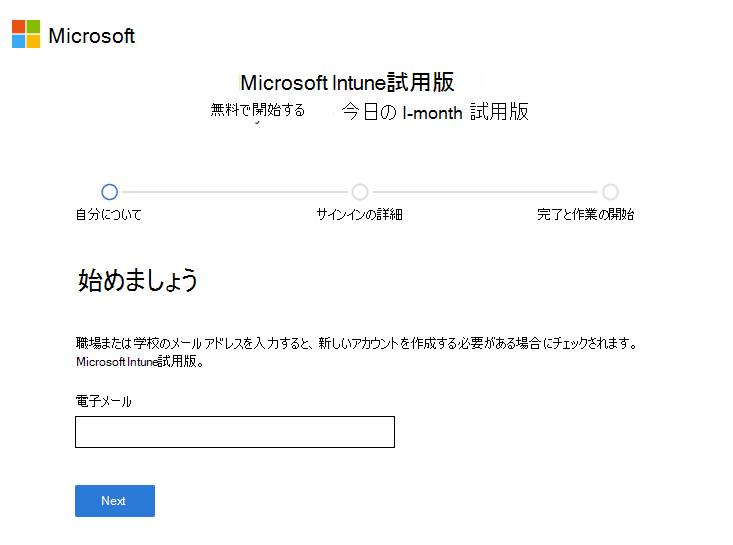Click the サインインの詳細 step label
This screenshot has height=545, width=733.
pos(359,215)
